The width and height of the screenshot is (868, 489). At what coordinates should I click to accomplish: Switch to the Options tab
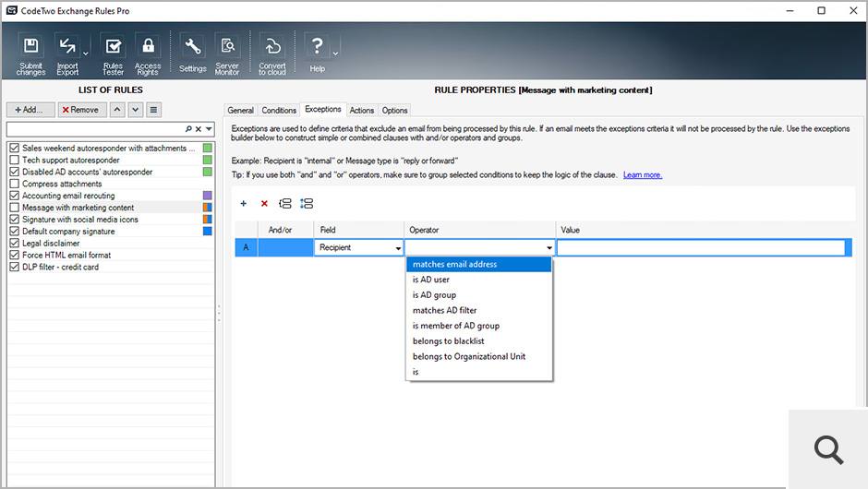point(394,110)
